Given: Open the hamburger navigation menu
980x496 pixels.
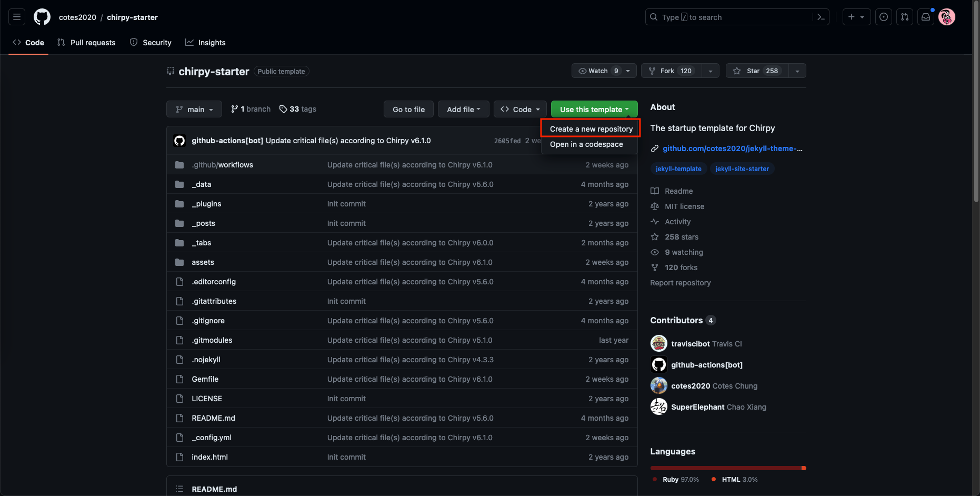Looking at the screenshot, I should [17, 17].
